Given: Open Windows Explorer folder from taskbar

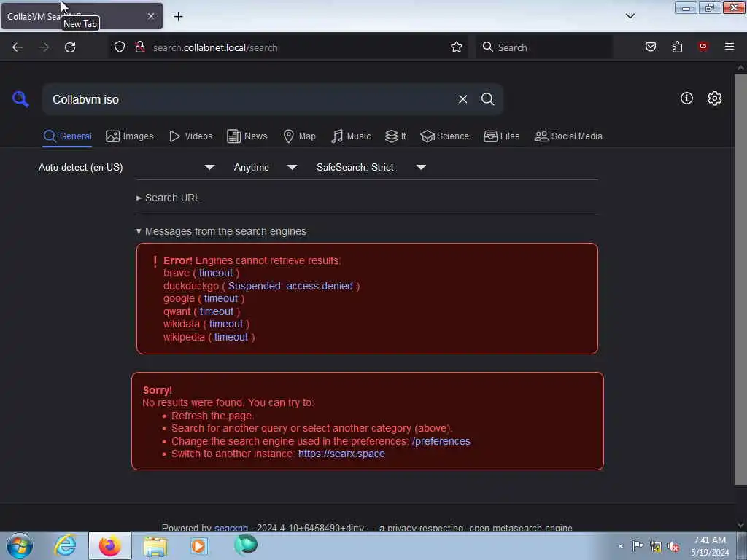Looking at the screenshot, I should tap(156, 545).
